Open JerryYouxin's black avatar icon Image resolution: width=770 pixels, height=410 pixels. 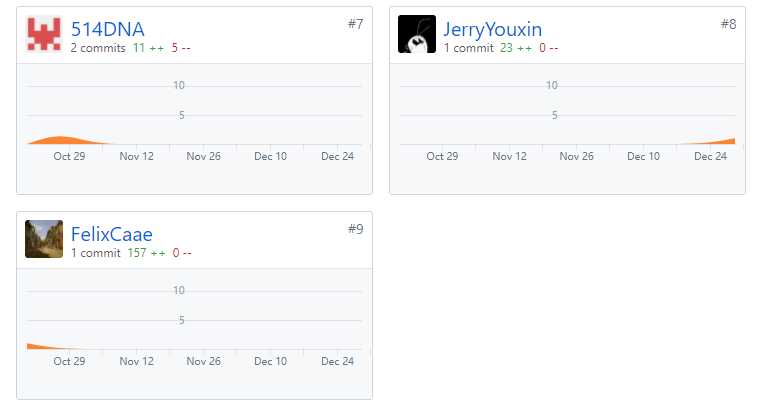417,34
